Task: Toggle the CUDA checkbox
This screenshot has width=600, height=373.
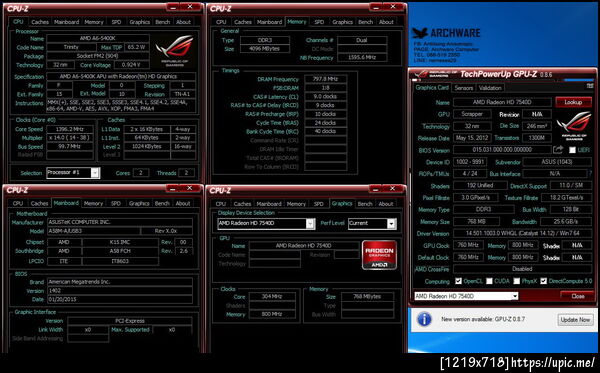Action: pyautogui.click(x=489, y=281)
